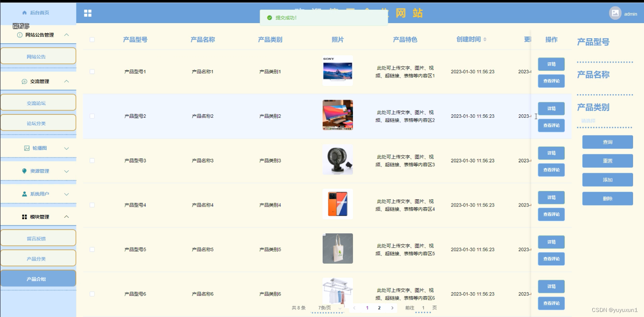Image resolution: width=644 pixels, height=317 pixels.
Task: Expand the 轮播图 menu chevron
Action: (x=66, y=148)
